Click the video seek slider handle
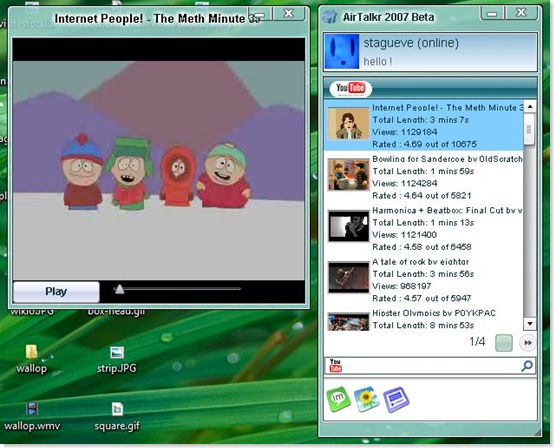 119,289
